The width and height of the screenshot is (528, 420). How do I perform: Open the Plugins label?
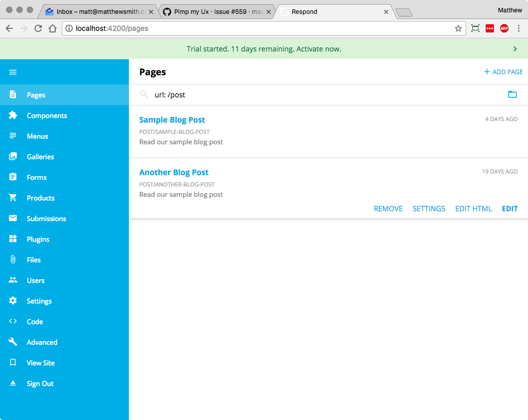point(38,239)
